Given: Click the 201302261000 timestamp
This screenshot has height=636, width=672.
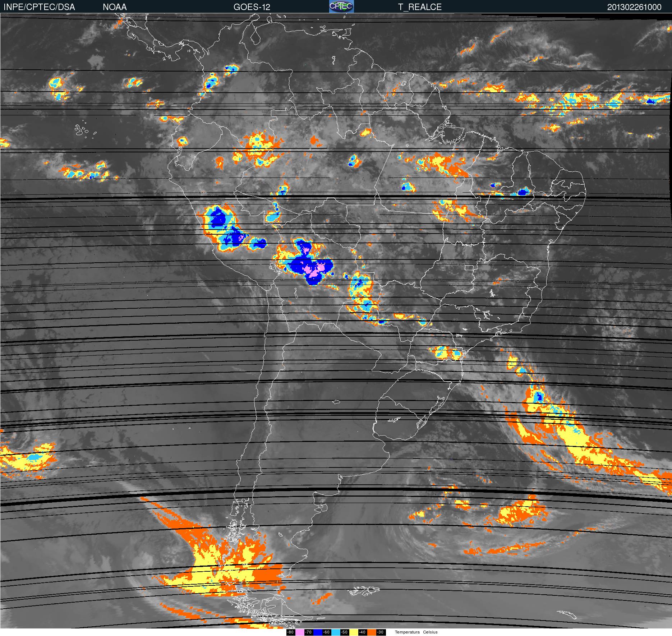Looking at the screenshot, I should pyautogui.click(x=634, y=7).
